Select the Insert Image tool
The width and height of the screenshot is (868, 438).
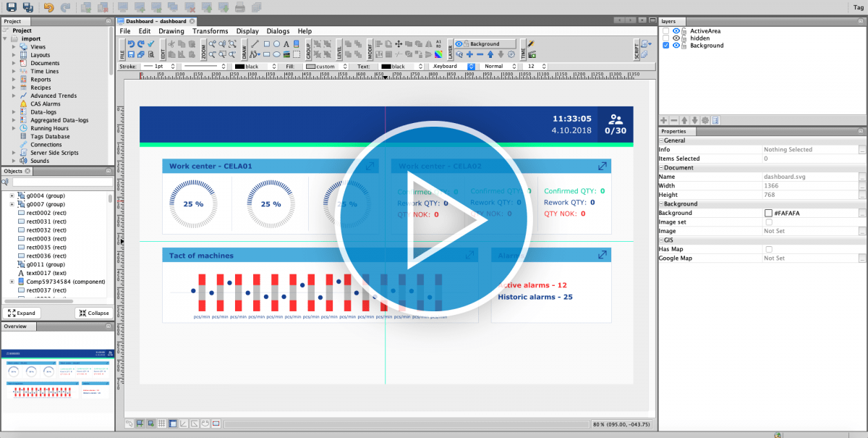(286, 54)
